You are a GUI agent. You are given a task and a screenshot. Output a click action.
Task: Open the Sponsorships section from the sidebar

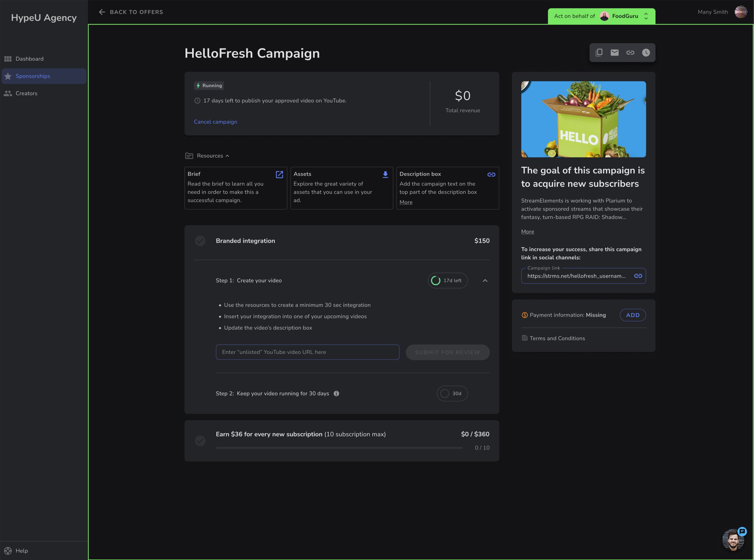[33, 76]
